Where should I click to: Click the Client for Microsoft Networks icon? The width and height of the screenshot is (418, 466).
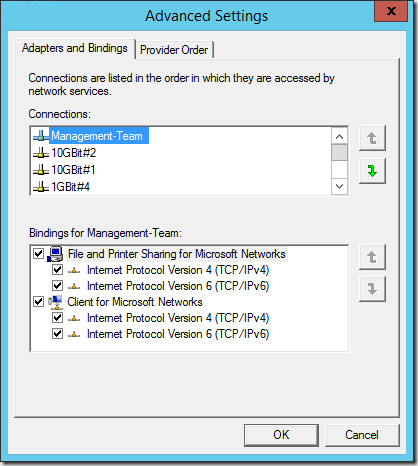click(55, 302)
